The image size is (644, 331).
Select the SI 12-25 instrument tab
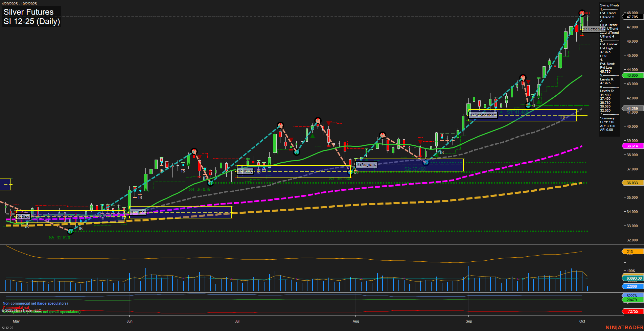coord(8,327)
